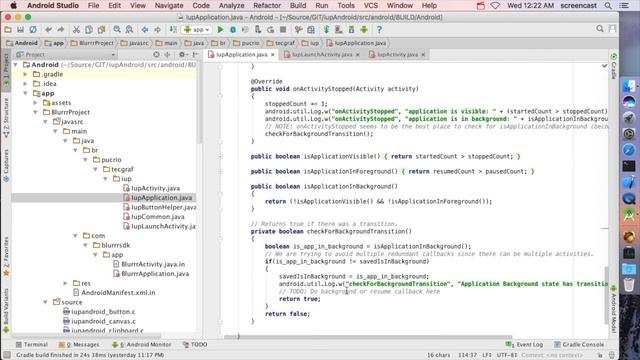Click the Paste icon in toolbar
640x360 pixels.
[x=101, y=29]
